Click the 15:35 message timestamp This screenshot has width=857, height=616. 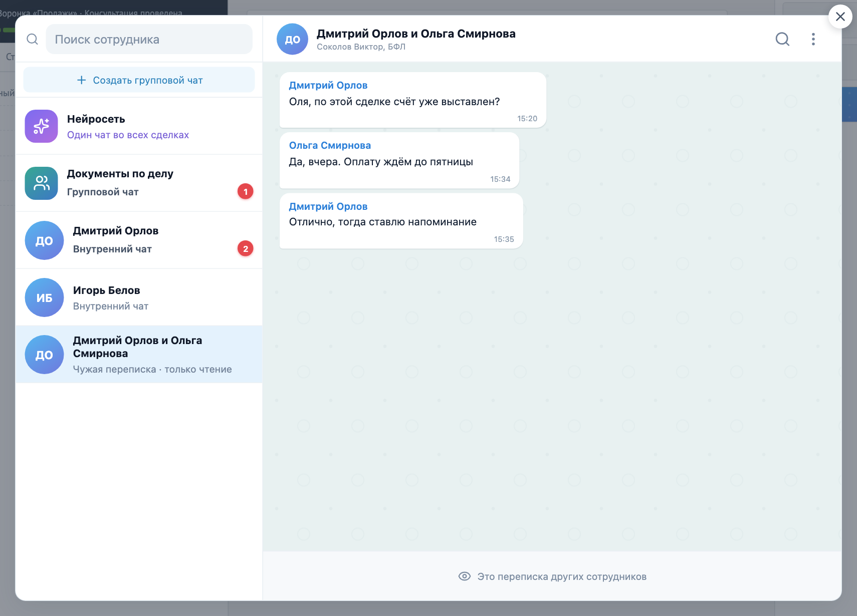pyautogui.click(x=504, y=239)
